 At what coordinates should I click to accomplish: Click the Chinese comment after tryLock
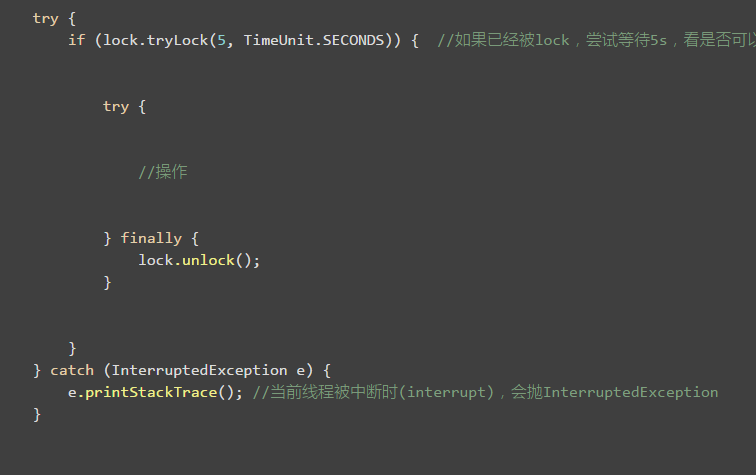pos(596,40)
